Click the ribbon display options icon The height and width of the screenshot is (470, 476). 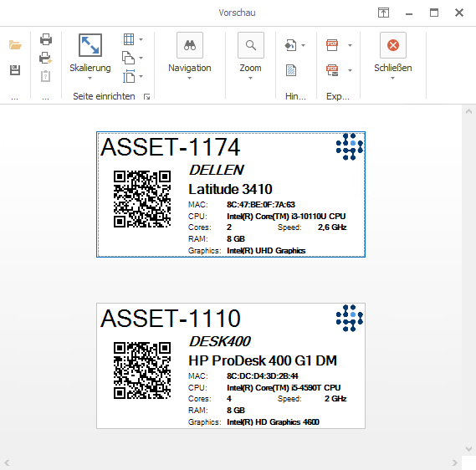click(383, 13)
